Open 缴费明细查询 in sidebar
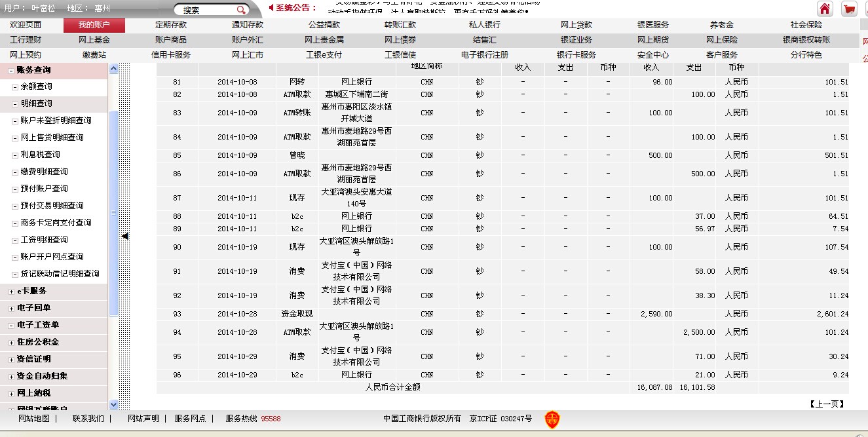The width and height of the screenshot is (868, 437). [44, 172]
